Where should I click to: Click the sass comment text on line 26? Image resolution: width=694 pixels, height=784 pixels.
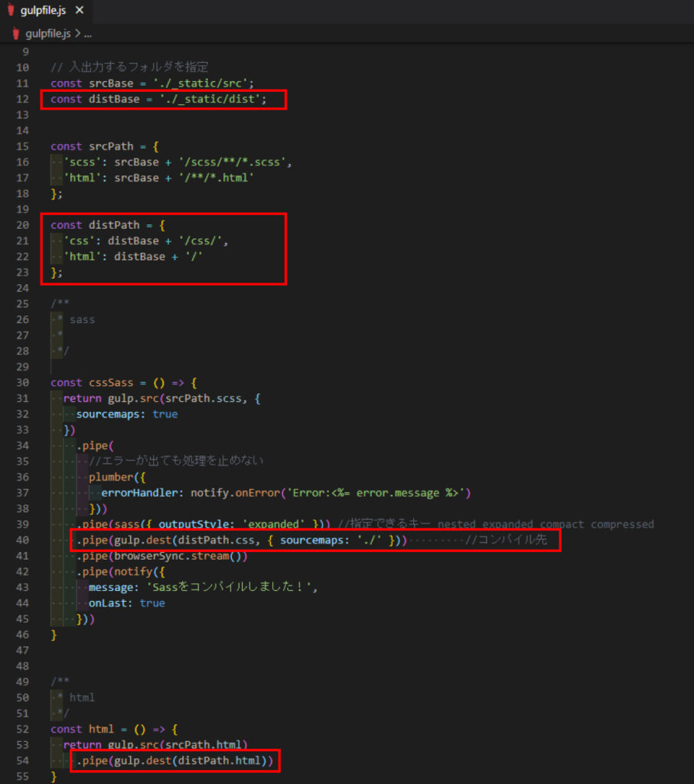82,319
